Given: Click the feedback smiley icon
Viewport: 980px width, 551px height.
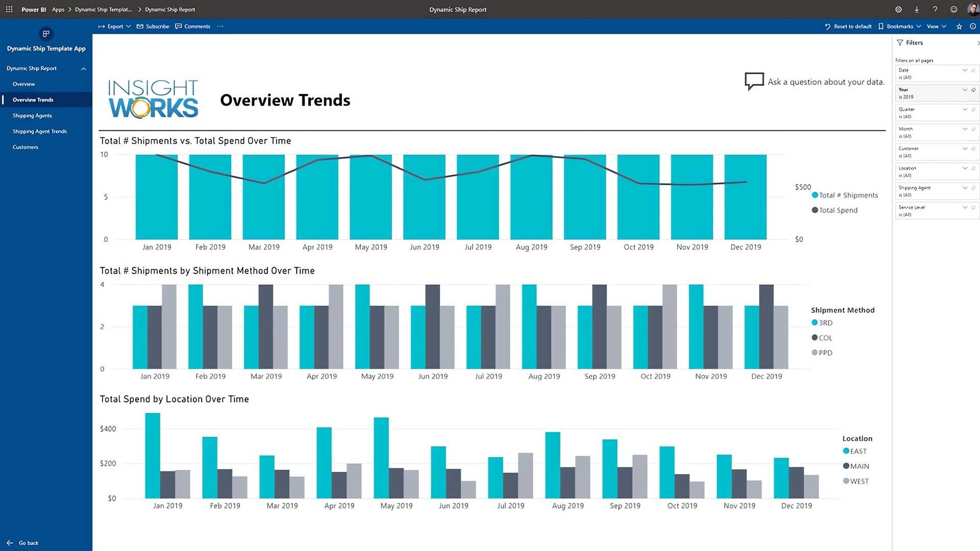Looking at the screenshot, I should pyautogui.click(x=953, y=9).
